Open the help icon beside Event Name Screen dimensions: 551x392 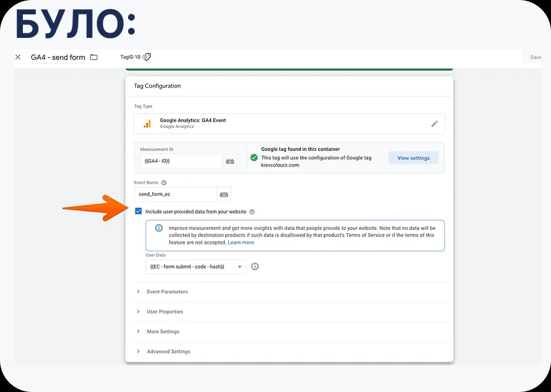click(x=164, y=183)
